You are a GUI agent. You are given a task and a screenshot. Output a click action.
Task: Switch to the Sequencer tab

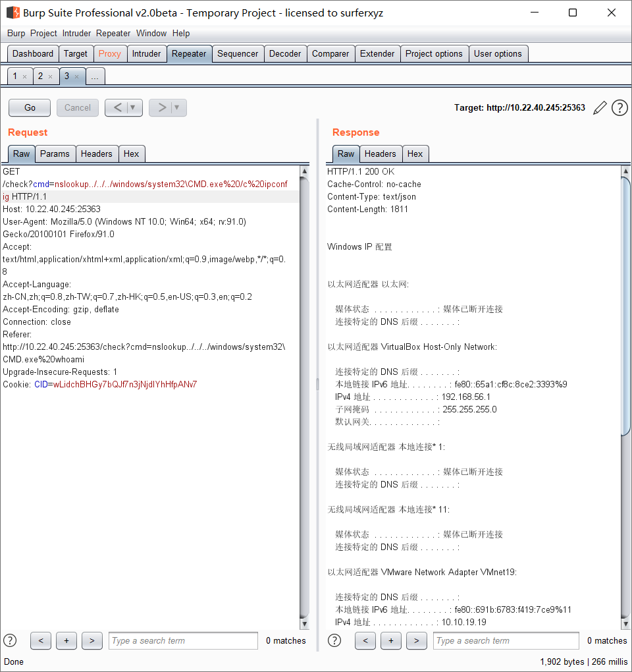238,54
